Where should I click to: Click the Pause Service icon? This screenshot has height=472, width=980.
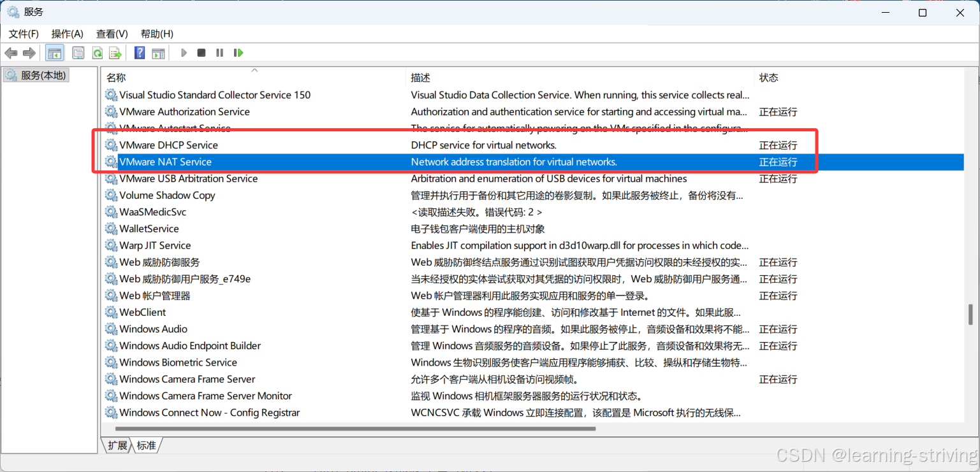(220, 53)
